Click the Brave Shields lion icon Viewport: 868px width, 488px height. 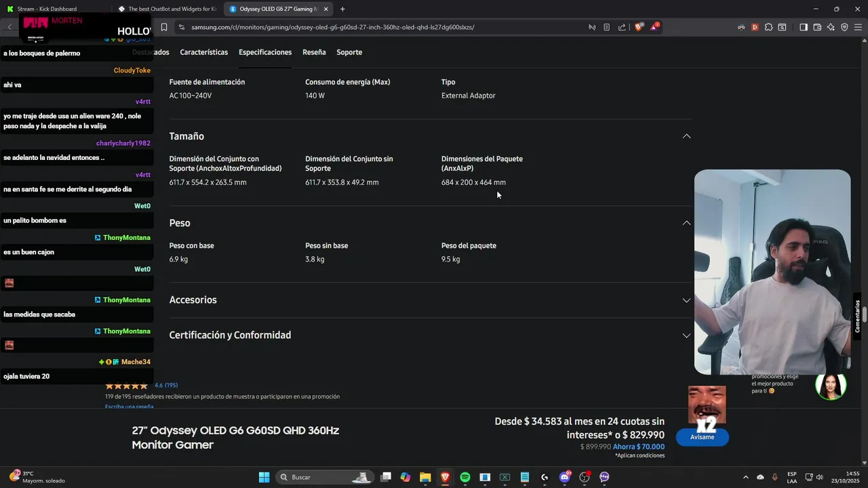pyautogui.click(x=638, y=27)
